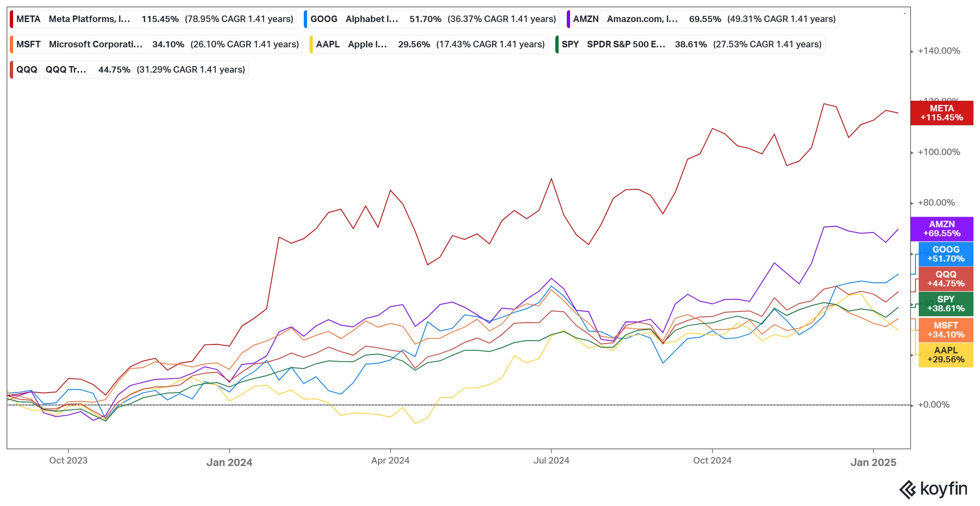Screen dimensions: 980x506
Task: Click GOOG's 36.37% CAGR text
Action: (x=501, y=19)
